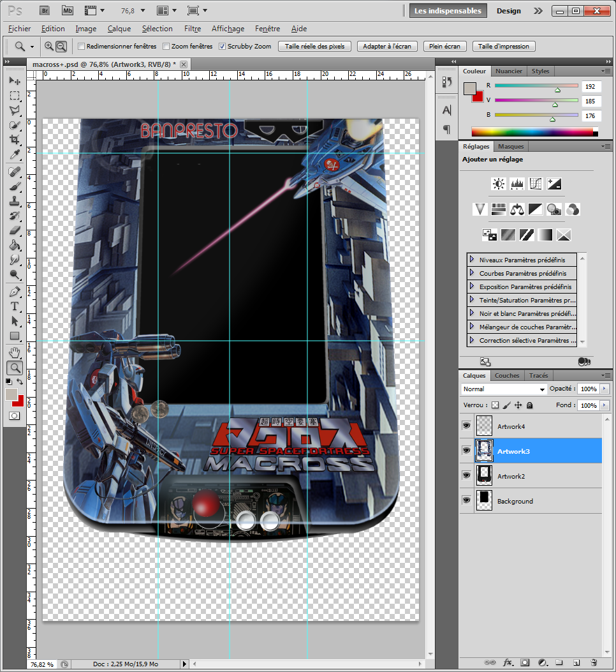Disable the Scrubby Zoom checkbox
Viewport: 616px width, 672px height.
click(x=222, y=45)
